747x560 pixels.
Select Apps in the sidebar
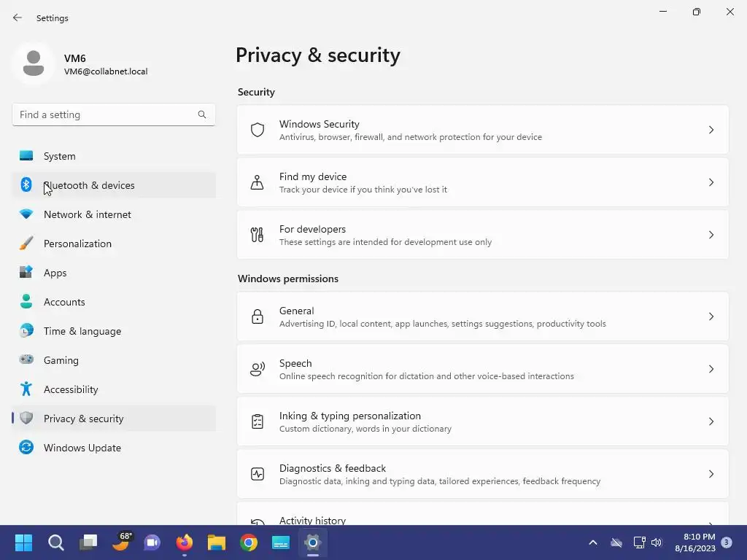(55, 273)
